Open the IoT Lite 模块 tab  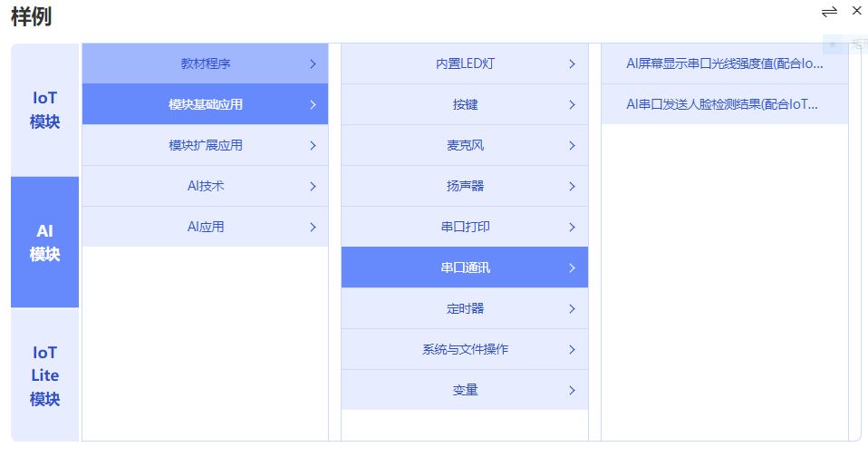coord(45,375)
